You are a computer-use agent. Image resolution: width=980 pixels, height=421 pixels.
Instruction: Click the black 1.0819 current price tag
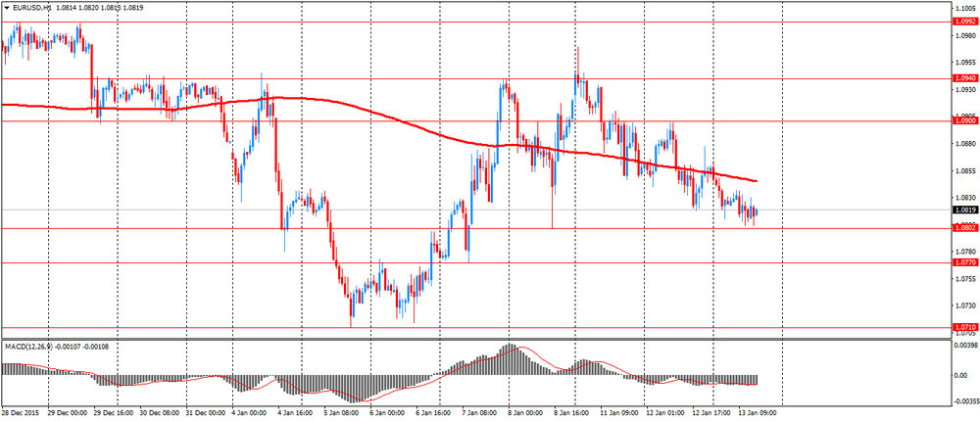(964, 210)
